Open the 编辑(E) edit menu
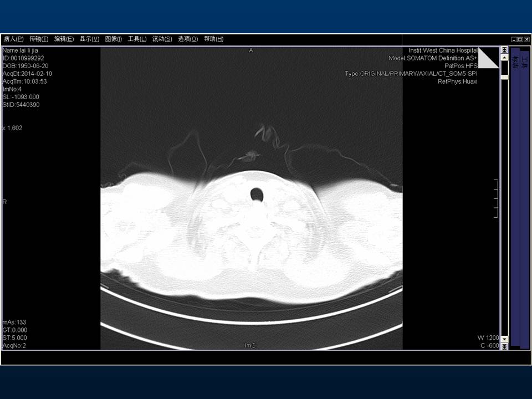 (x=64, y=39)
